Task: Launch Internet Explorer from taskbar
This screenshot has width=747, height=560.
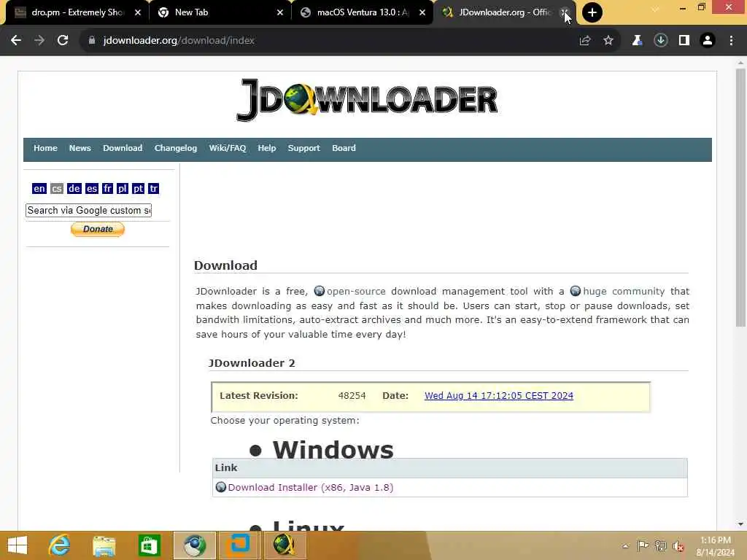Action: click(60, 545)
